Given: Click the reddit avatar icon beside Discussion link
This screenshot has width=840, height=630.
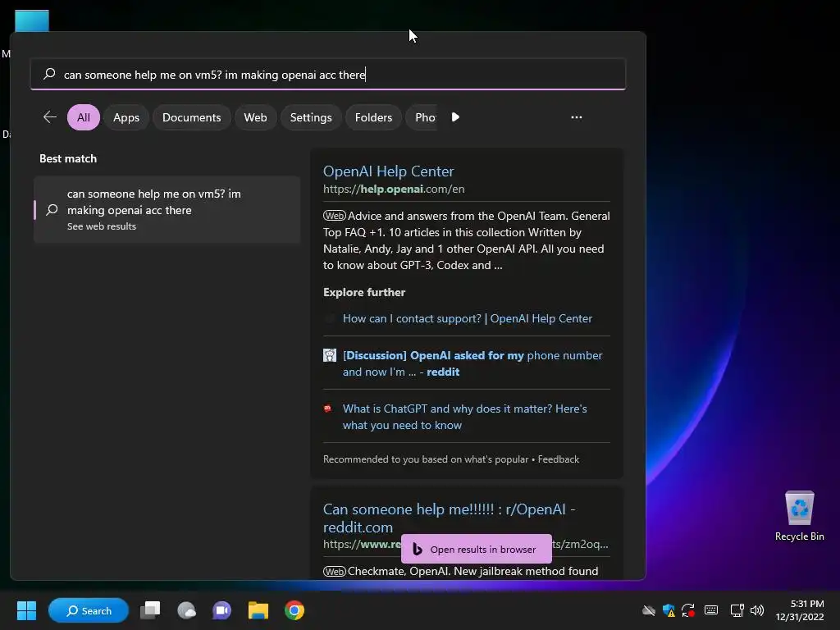Looking at the screenshot, I should pos(330,355).
